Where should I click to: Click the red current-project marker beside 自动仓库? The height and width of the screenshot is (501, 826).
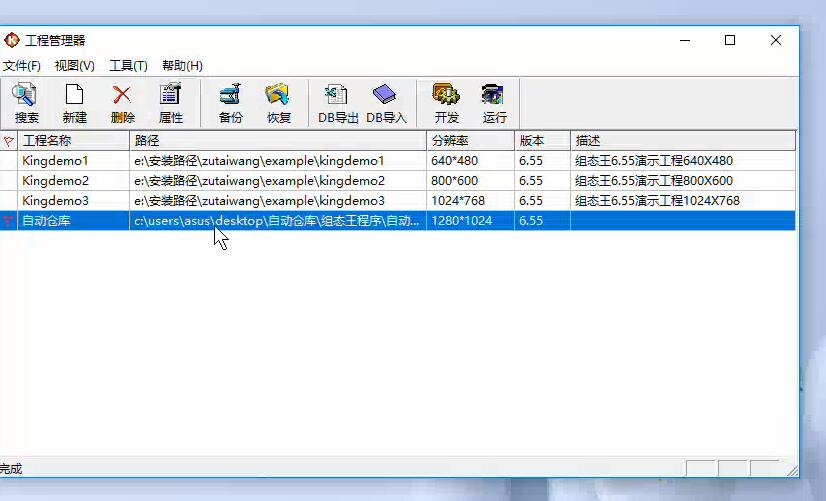[8, 221]
